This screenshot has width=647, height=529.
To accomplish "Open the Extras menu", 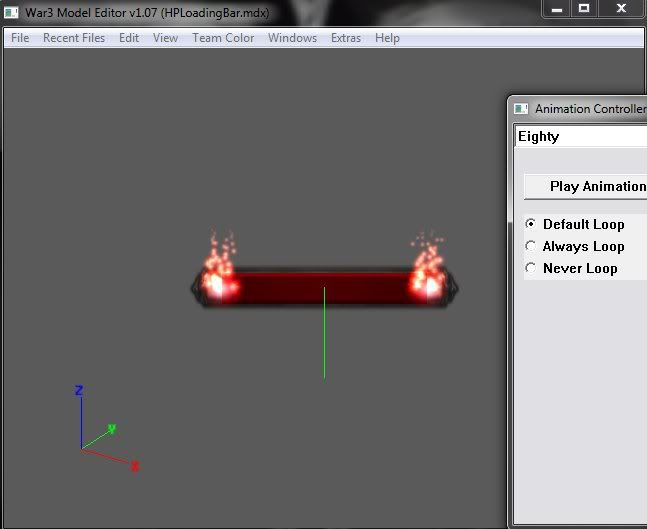I will 346,38.
